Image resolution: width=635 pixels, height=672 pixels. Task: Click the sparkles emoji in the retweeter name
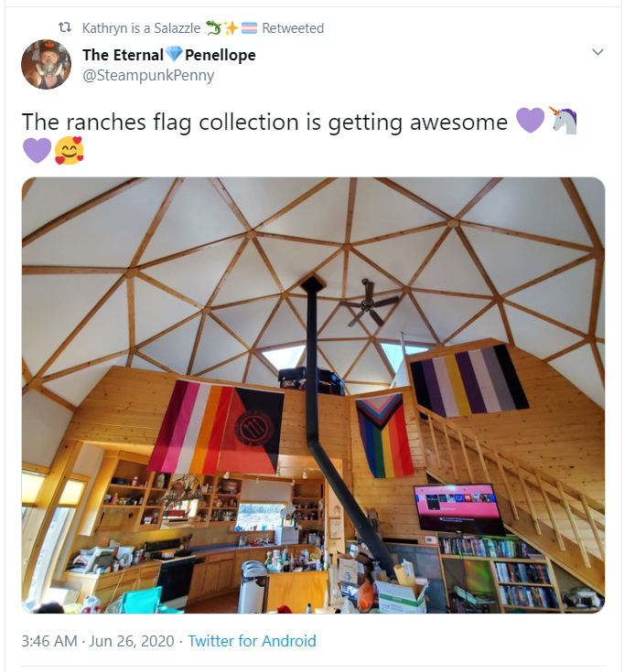231,28
